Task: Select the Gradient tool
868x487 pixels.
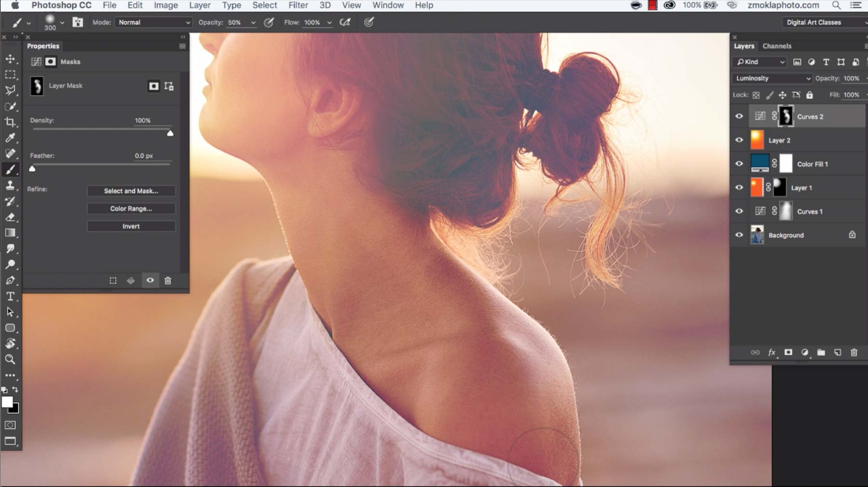Action: 10,233
